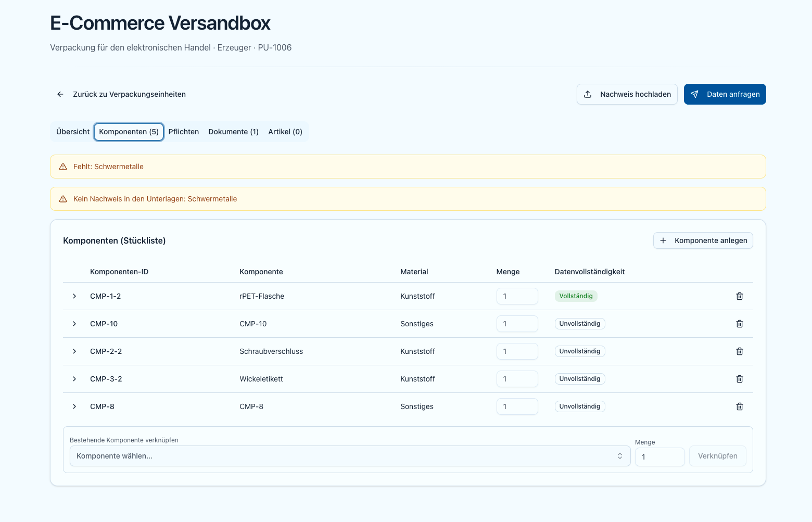The image size is (812, 522).
Task: Click the 'CMP-1-2' component ID
Action: tap(105, 296)
